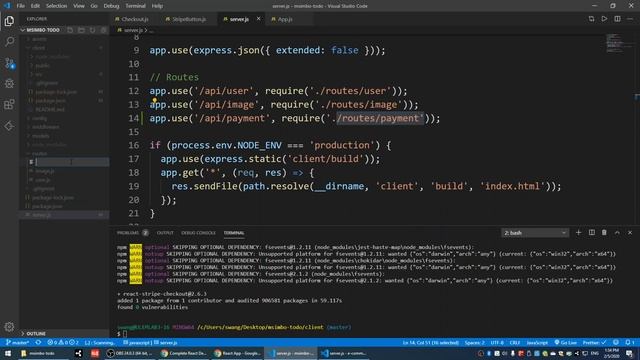The height and width of the screenshot is (360, 640).
Task: Expand the models folder in explorer
Action: [x=41, y=136]
